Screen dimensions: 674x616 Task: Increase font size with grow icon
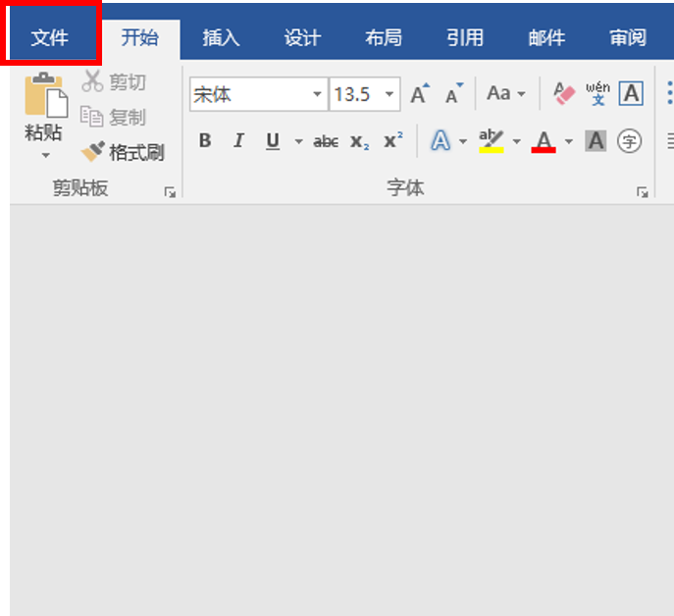pyautogui.click(x=420, y=94)
